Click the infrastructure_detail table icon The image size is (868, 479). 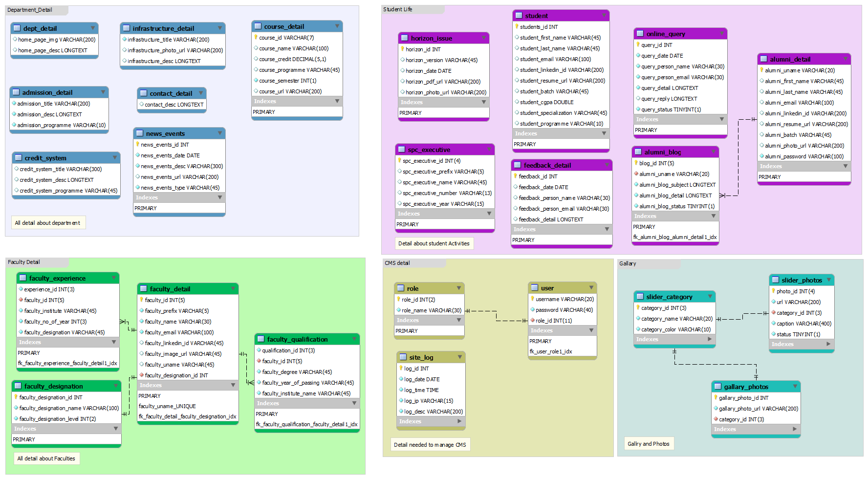coord(127,28)
